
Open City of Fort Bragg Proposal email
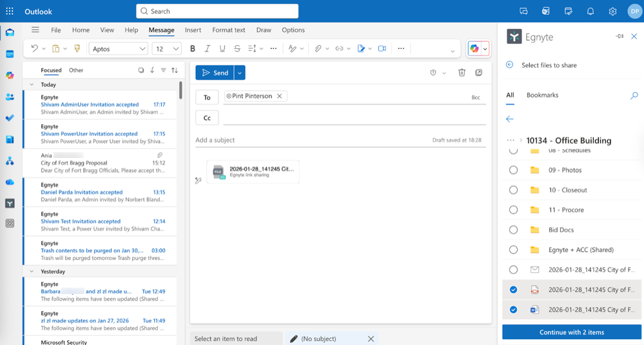pos(100,163)
